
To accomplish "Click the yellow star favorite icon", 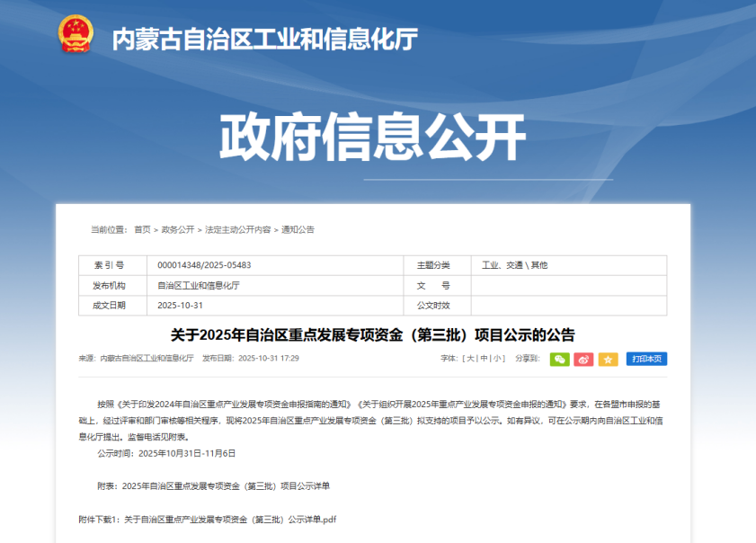I will point(608,359).
